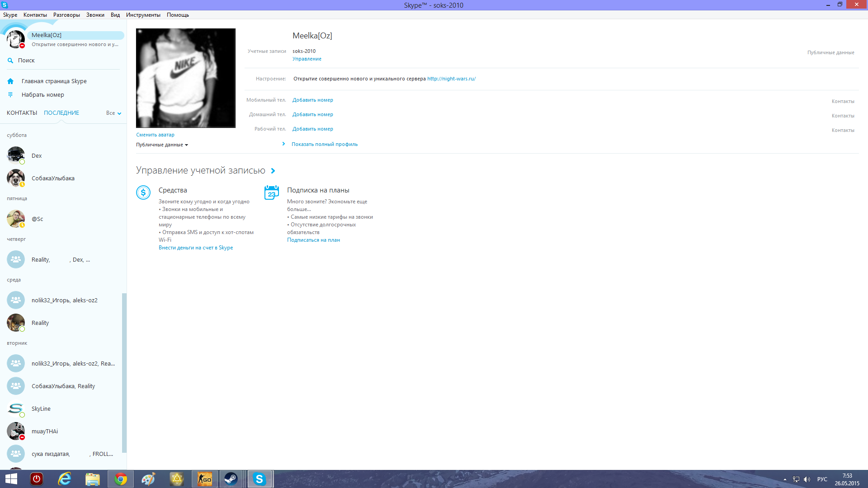Viewport: 868px width, 488px height.
Task: Add a mobile phone number
Action: pos(312,100)
